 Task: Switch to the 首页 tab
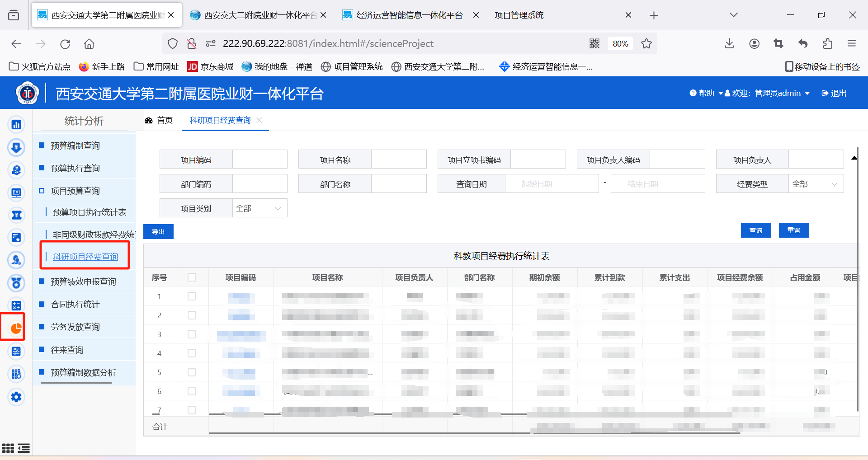[x=165, y=120]
